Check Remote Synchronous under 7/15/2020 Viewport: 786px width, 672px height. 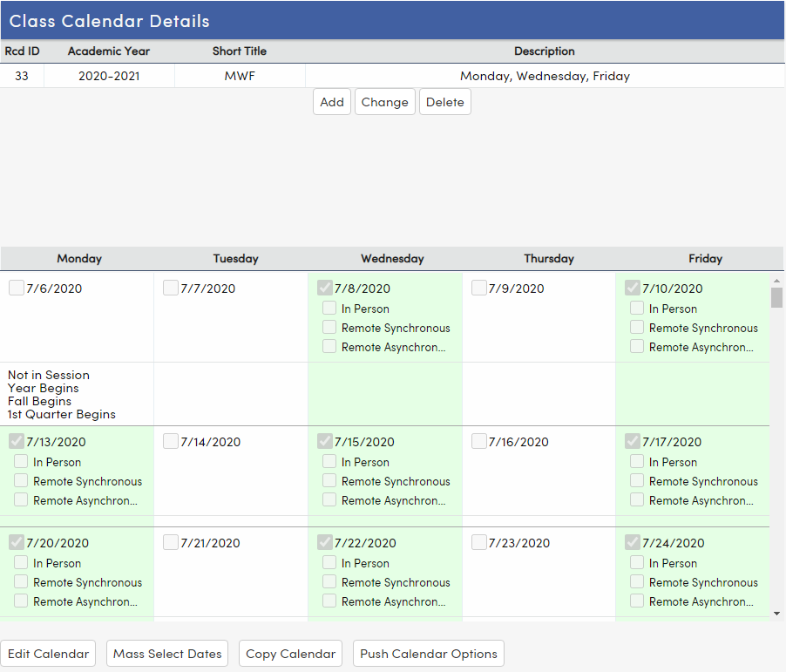[x=329, y=480]
